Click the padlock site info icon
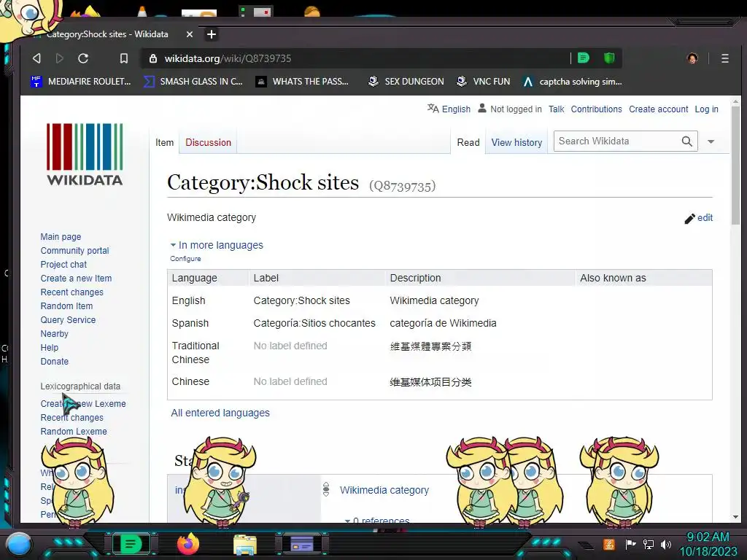 click(x=153, y=58)
